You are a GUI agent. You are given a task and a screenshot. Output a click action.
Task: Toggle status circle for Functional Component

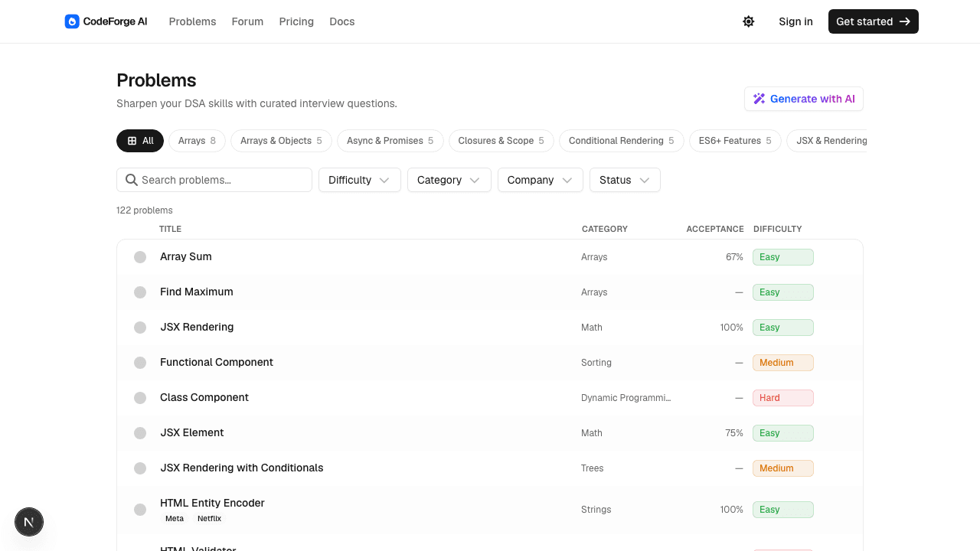(x=140, y=363)
